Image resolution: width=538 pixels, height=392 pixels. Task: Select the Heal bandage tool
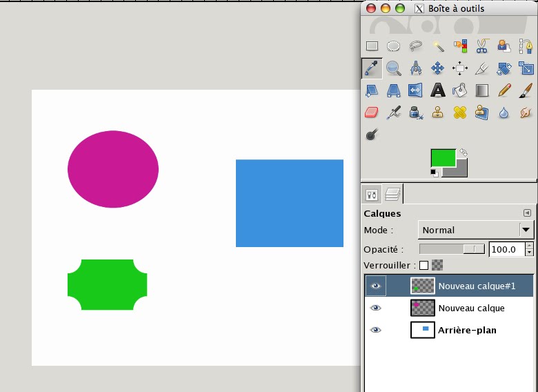(x=460, y=112)
